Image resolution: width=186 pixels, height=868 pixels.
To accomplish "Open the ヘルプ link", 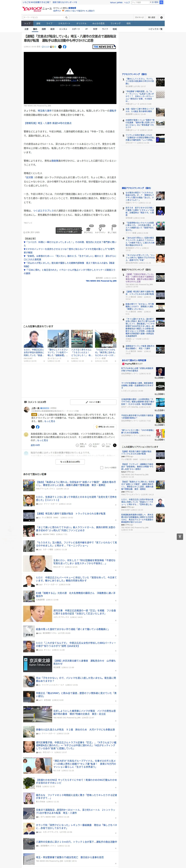I will [127, 2].
